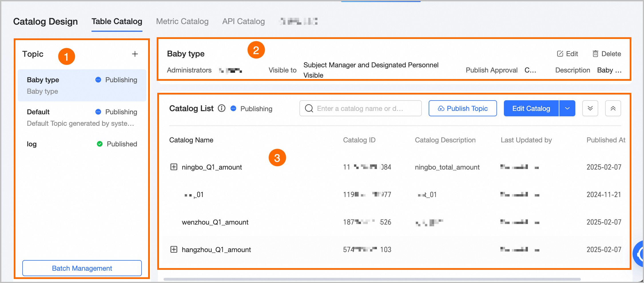Add a new topic with plus icon
The image size is (644, 283).
tap(135, 54)
